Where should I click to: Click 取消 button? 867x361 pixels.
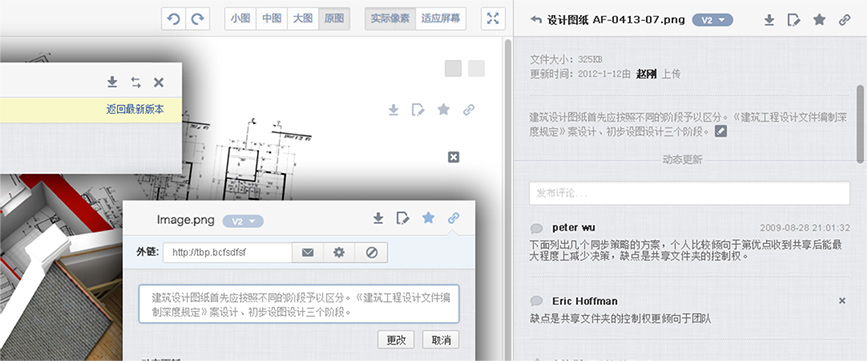coord(441,339)
